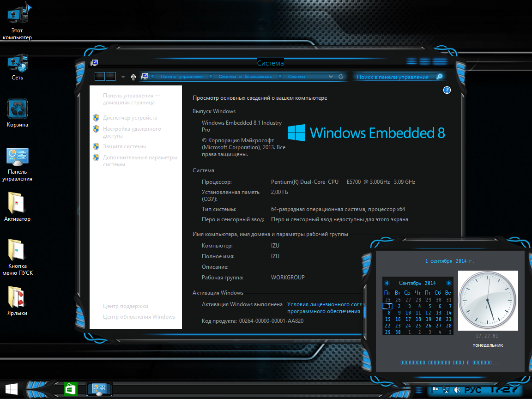Click the system window title icon
Viewport: 532px width, 399px height.
(x=94, y=63)
